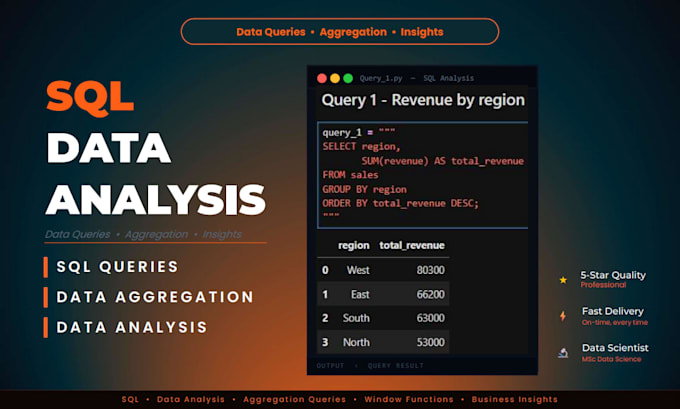Click 'Data Analysis' in the bottom strip
This screenshot has width=680, height=409.
click(x=191, y=399)
